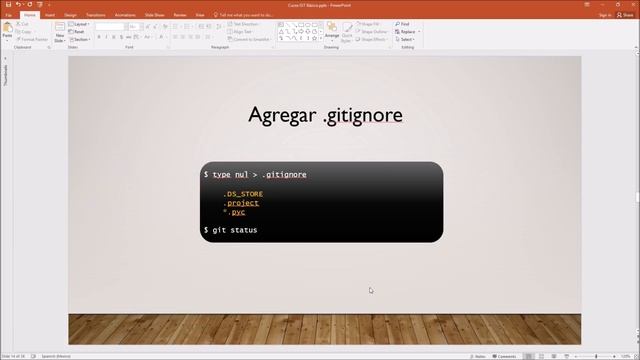The width and height of the screenshot is (640, 360).
Task: Click the Redo/Repeat icon
Action: click(30, 4)
